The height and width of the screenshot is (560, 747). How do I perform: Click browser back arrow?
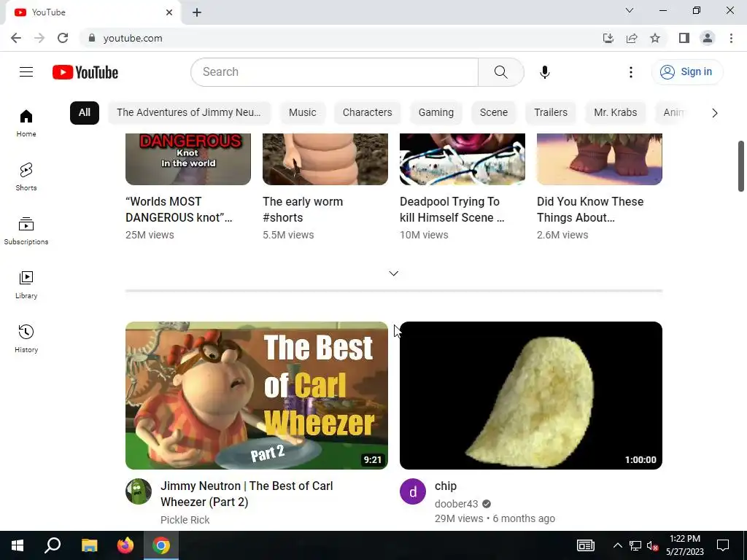tap(16, 38)
